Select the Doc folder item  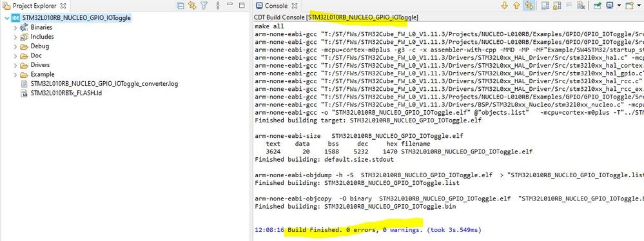[36, 56]
